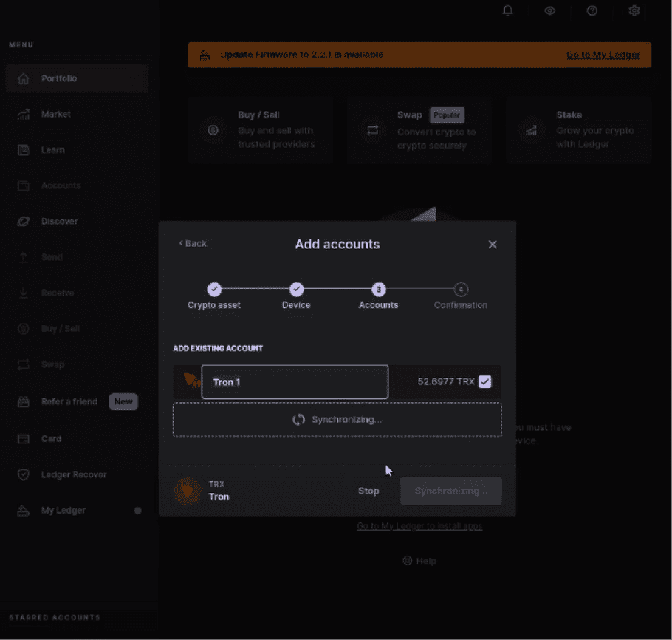The image size is (672, 640).
Task: Open My Ledger in the sidebar
Action: pos(63,511)
